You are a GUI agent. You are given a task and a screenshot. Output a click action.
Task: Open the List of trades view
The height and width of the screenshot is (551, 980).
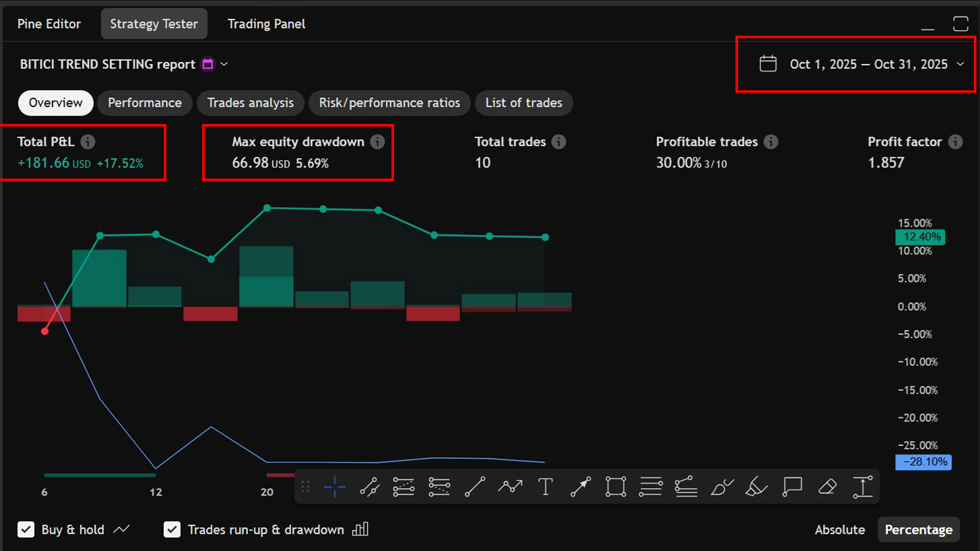[524, 103]
